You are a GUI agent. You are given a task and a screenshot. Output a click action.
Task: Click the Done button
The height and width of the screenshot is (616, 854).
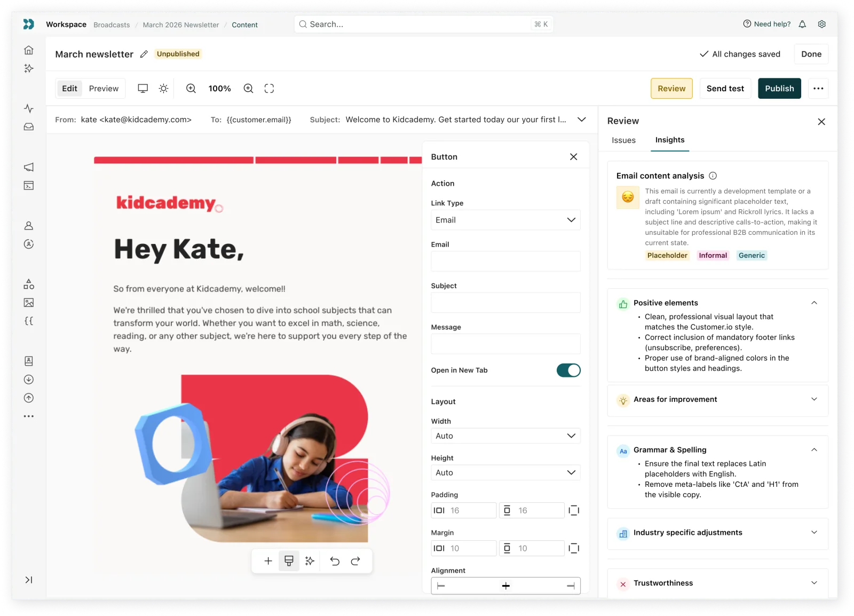click(x=811, y=54)
